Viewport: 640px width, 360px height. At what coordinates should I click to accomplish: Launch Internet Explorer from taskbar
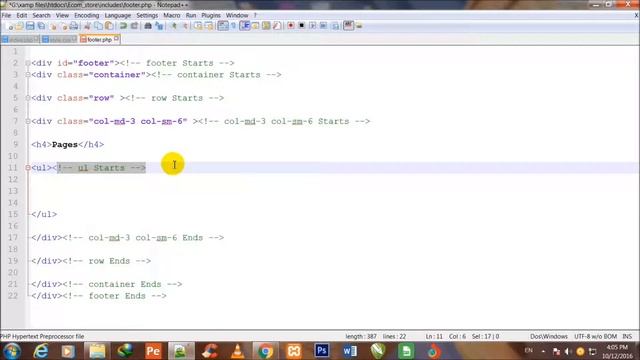41,351
